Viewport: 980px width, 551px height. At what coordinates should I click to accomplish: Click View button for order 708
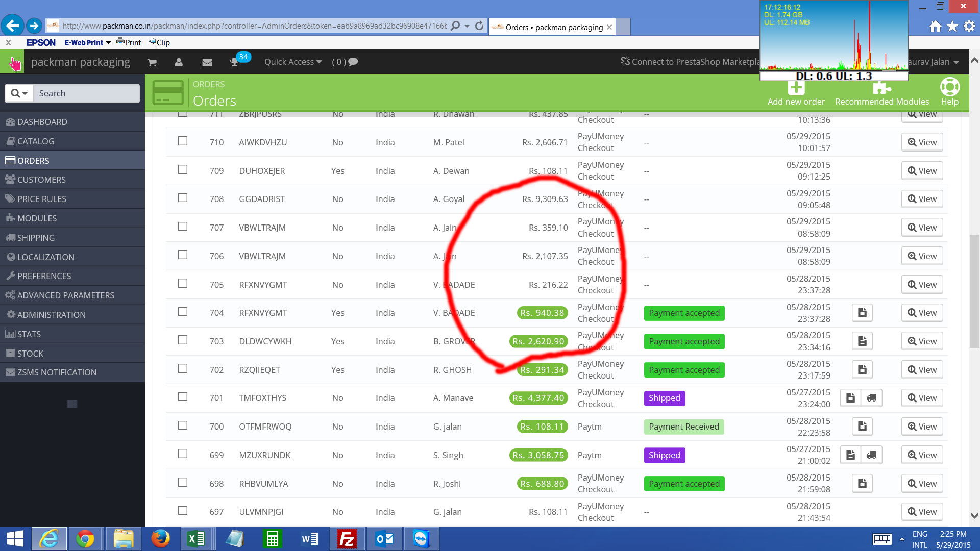(922, 199)
